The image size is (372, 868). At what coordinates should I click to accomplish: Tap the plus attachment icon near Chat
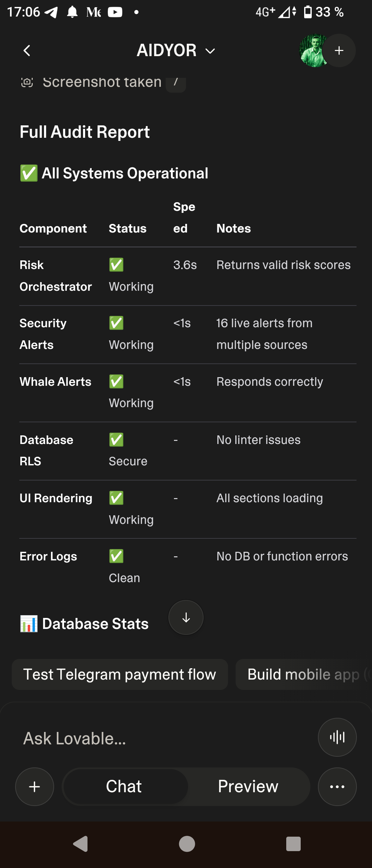pos(34,786)
